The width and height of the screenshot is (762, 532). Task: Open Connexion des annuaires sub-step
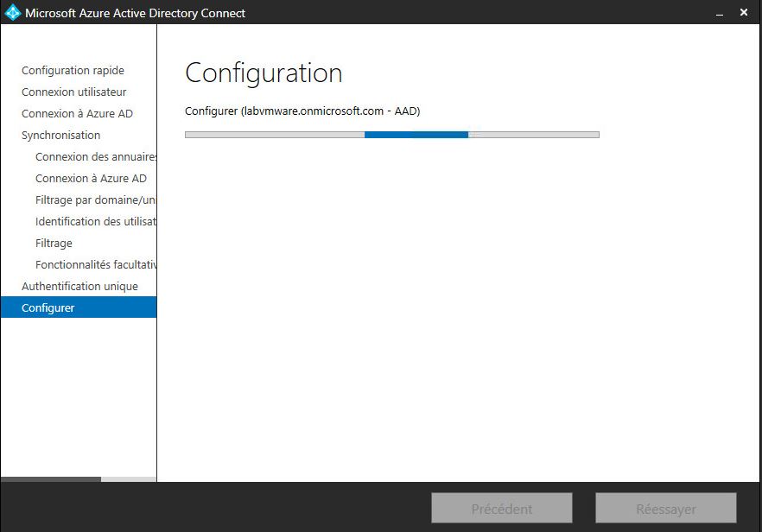96,156
